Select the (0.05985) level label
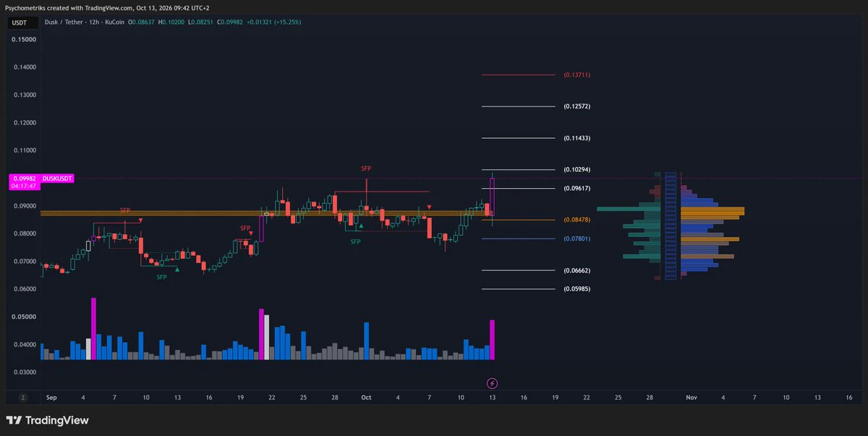 [576, 289]
